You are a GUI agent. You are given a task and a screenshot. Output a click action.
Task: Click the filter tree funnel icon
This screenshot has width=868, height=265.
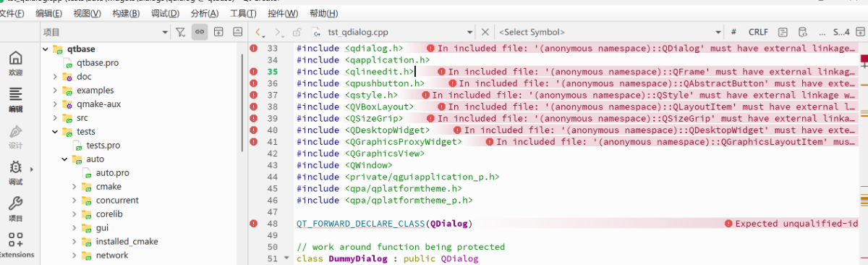tap(180, 32)
